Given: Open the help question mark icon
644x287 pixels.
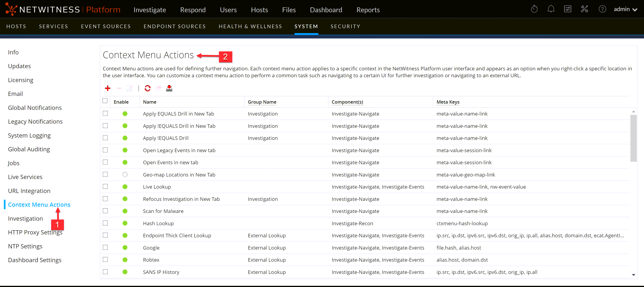Looking at the screenshot, I should (602, 9).
